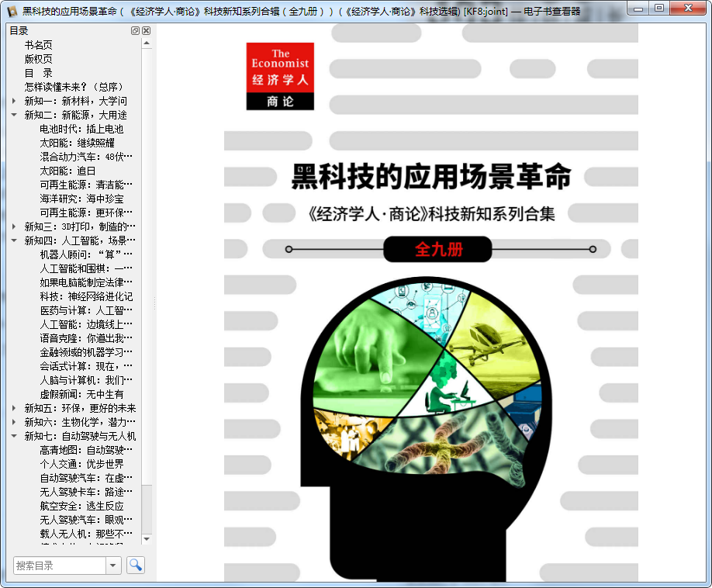This screenshot has height=588, width=712.
Task: Select 可再生能源:清洁能 chapter
Action: [x=86, y=185]
